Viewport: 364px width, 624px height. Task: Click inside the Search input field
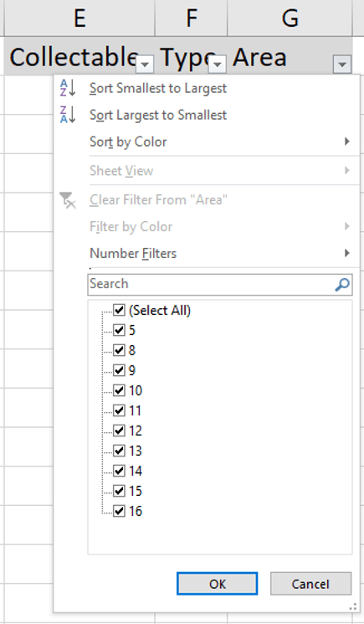211,284
